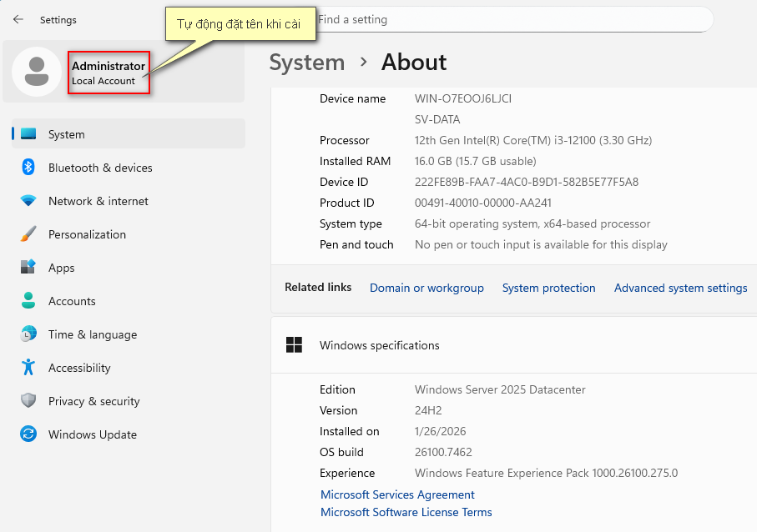Screen dimensions: 757x532
Task: Open Network & internet settings label
Action: pos(98,201)
